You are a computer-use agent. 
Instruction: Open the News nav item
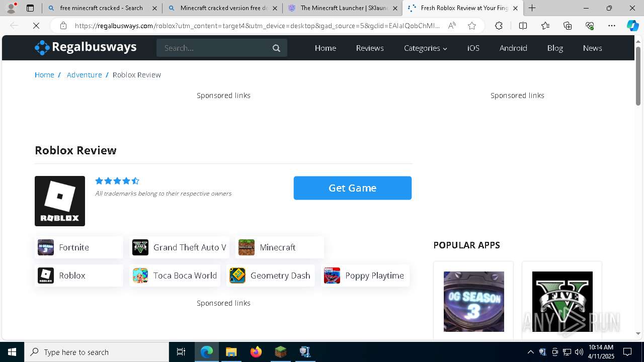(593, 48)
